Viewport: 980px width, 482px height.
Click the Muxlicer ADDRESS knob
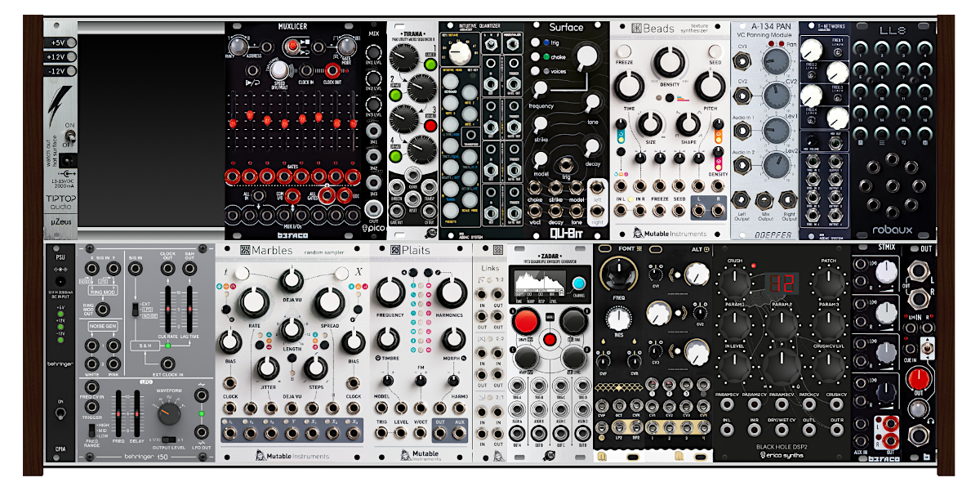pos(238,47)
